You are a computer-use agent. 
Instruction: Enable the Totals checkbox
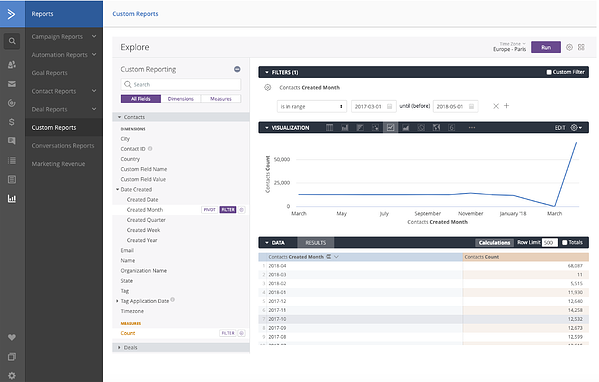565,243
